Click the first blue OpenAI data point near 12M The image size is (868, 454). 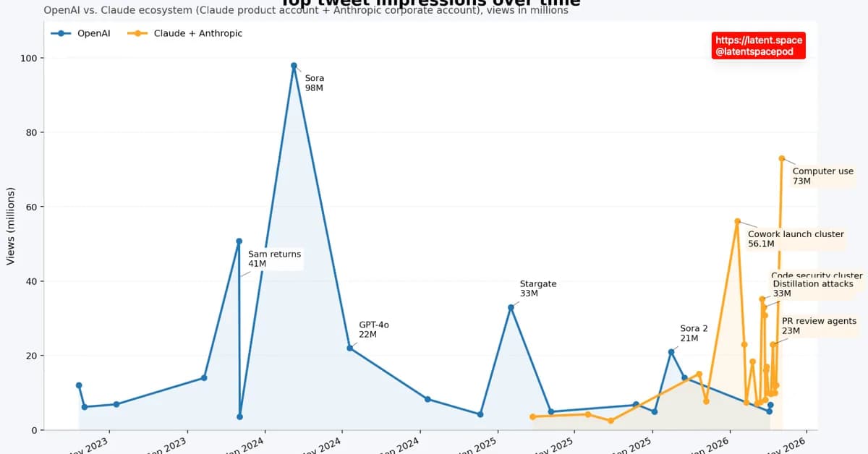pos(79,385)
